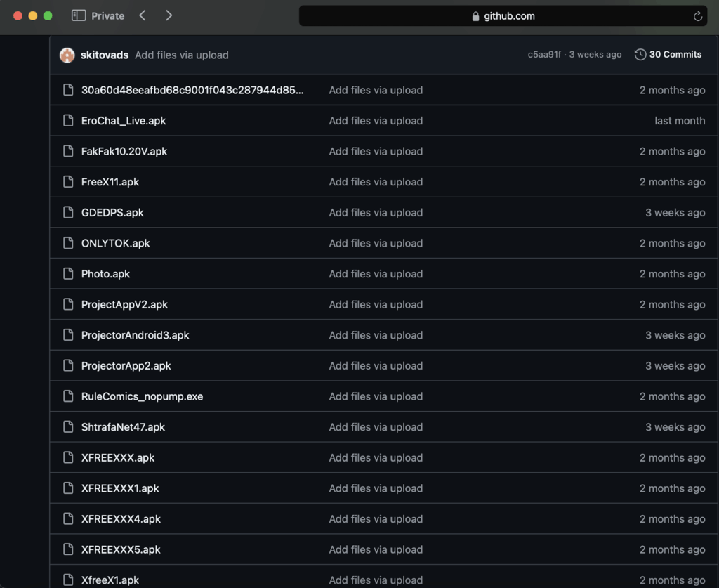The height and width of the screenshot is (588, 719).
Task: Click "2 months ago" timestamp on XFREEXXX.apk row
Action: [672, 458]
